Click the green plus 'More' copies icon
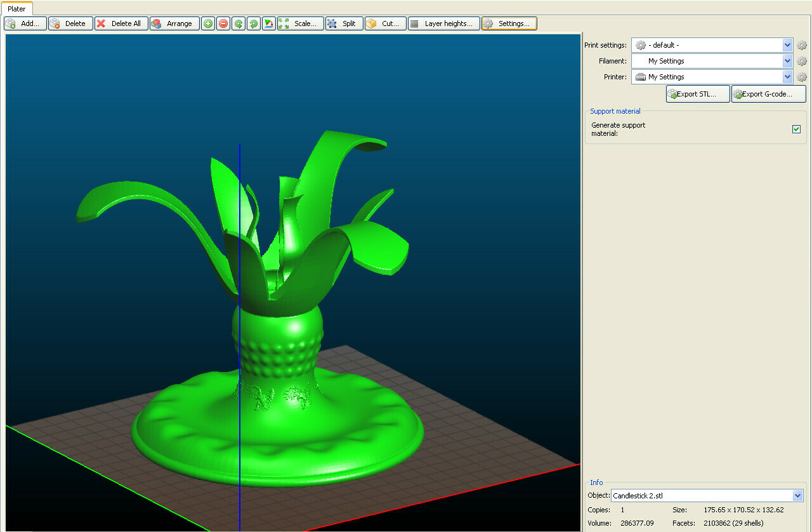812x532 pixels. (x=208, y=23)
